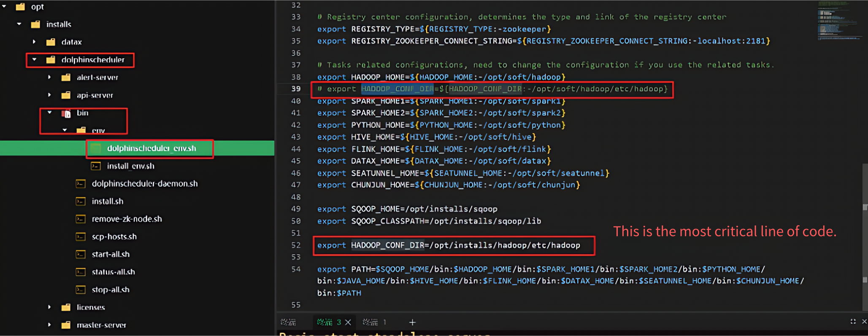Collapse the env folder arrow
This screenshot has width=868, height=336.
click(x=65, y=130)
